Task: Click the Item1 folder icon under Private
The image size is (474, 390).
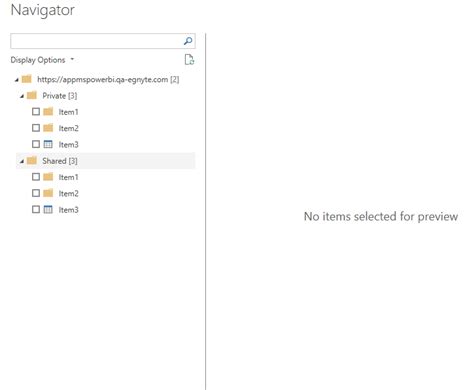Action: (48, 112)
